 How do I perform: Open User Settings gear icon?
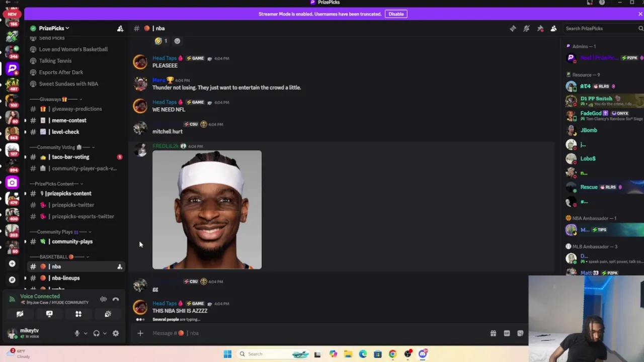116,333
